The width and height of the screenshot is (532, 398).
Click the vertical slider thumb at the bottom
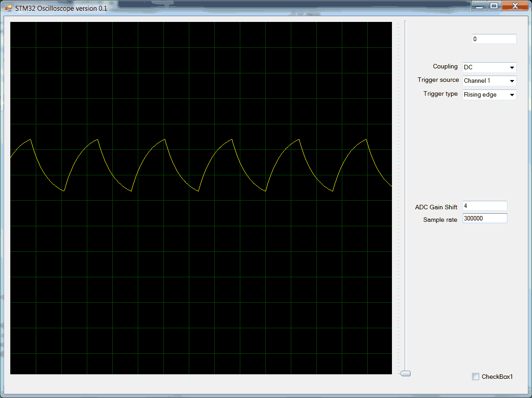tap(405, 373)
